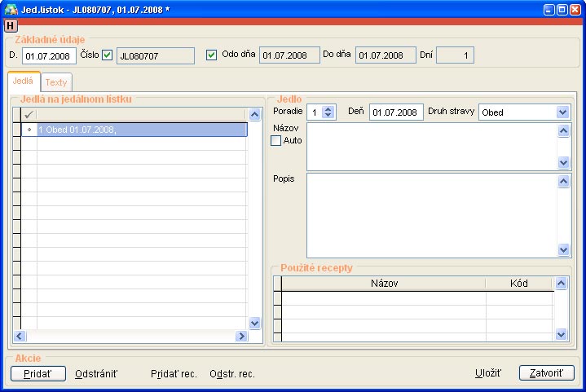Click the H icon below title bar

click(11, 26)
